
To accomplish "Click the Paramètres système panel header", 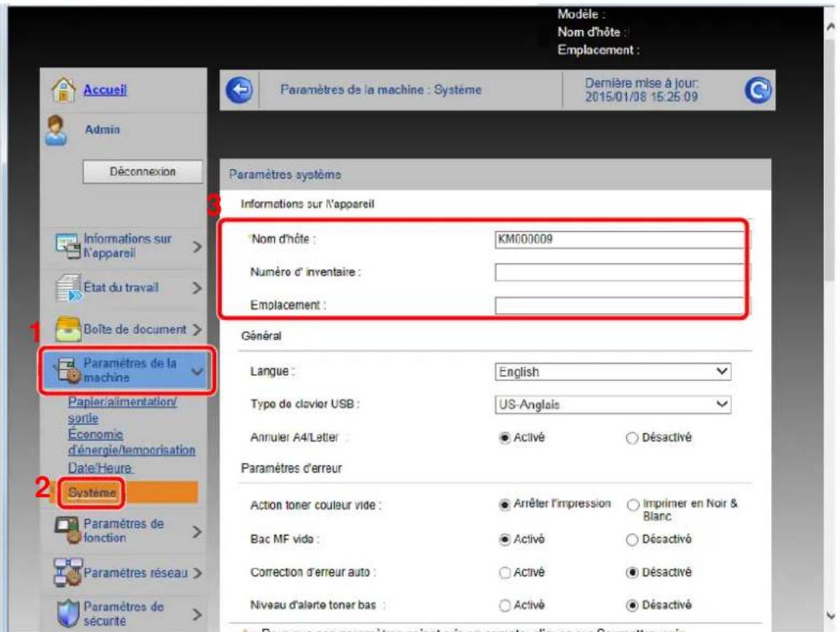I will click(x=495, y=175).
